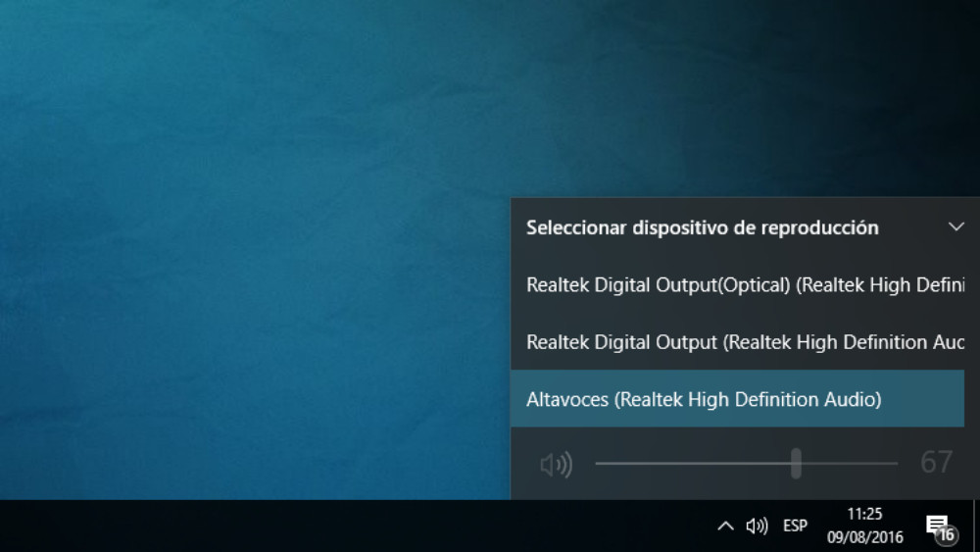Screen dimensions: 980x552
Task: Select Altavoces (Realtek High Definition Audio)
Action: click(738, 399)
